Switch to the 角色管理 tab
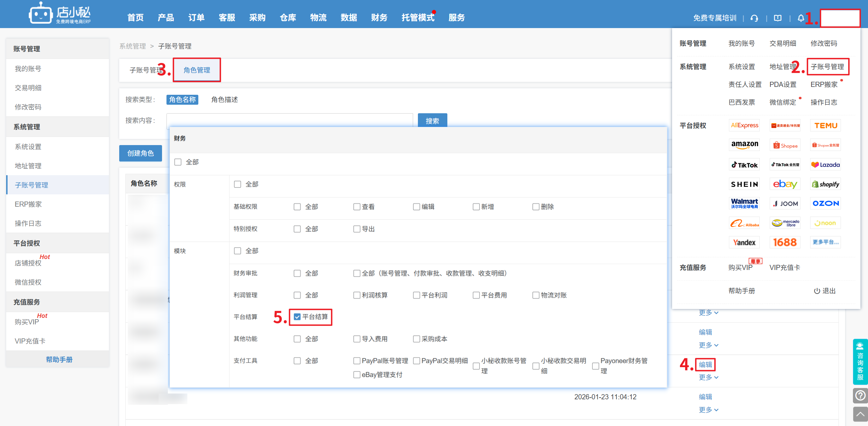 point(197,70)
